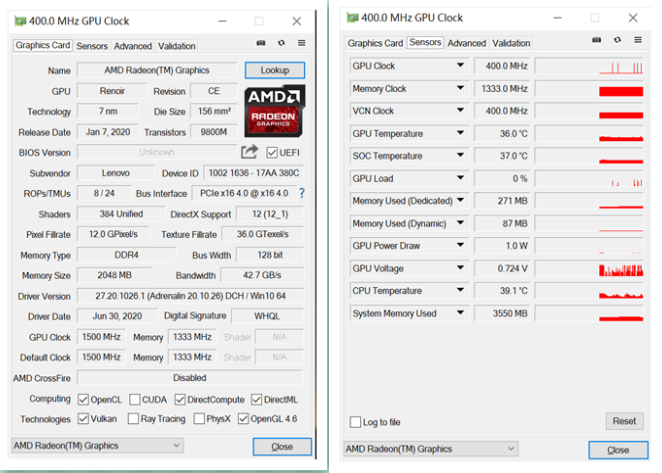
Task: Toggle the UEFI checkbox
Action: pyautogui.click(x=272, y=152)
